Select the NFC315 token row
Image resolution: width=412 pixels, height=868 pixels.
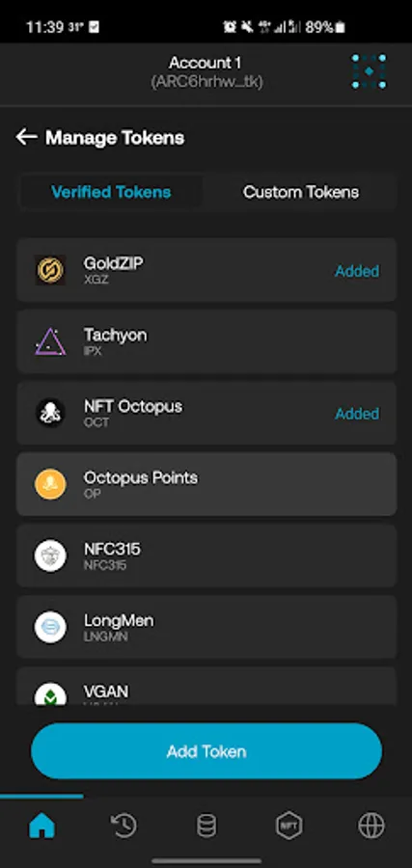(206, 556)
